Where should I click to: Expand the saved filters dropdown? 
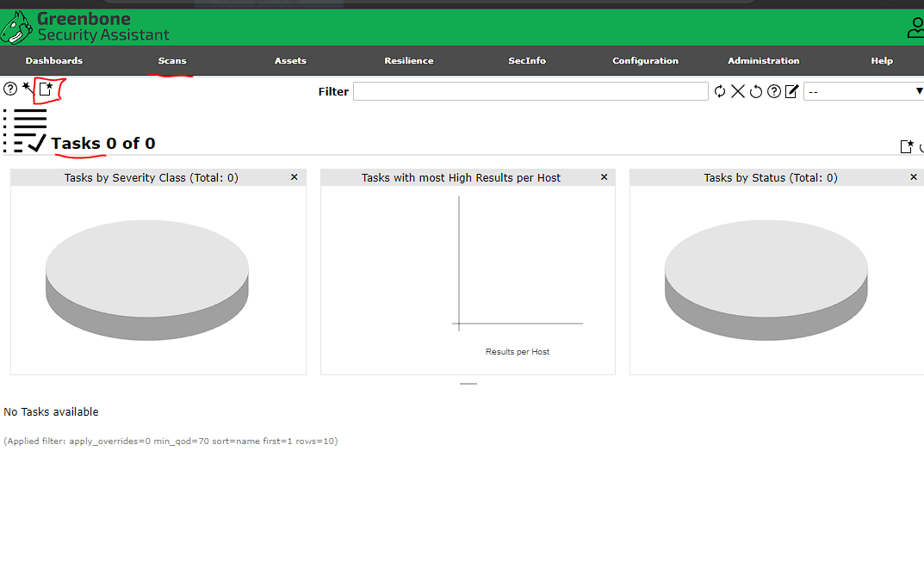point(864,91)
